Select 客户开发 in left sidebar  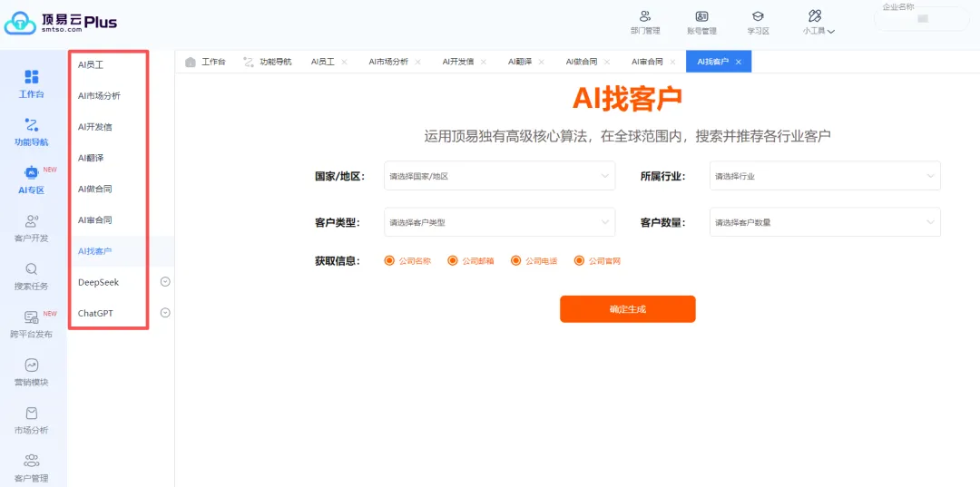[x=31, y=229]
